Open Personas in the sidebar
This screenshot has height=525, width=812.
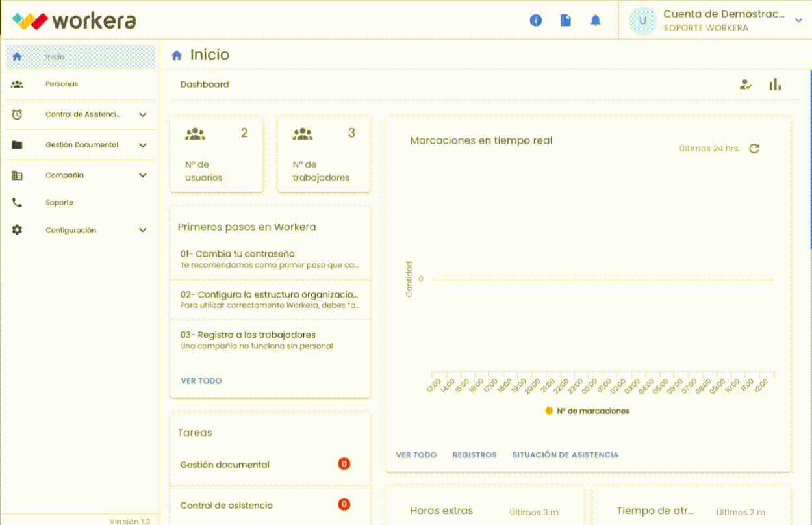[x=81, y=84]
